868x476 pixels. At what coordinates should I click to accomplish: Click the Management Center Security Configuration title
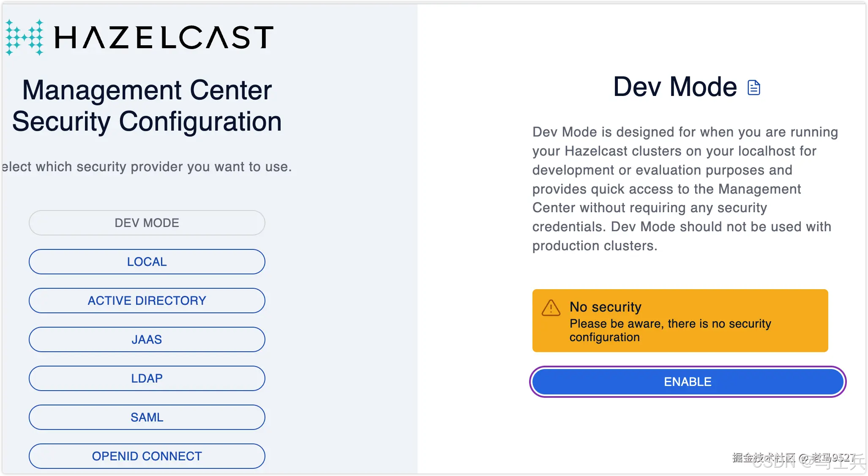147,105
